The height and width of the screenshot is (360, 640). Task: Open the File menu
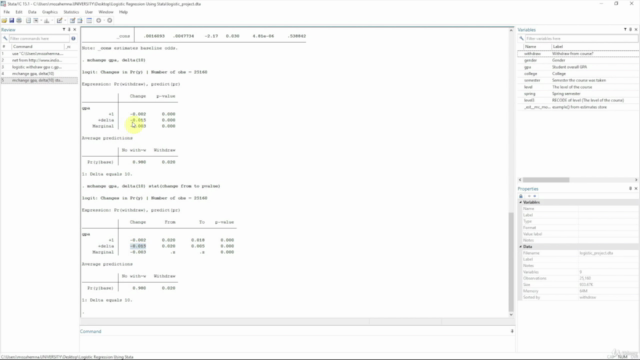(x=7, y=12)
